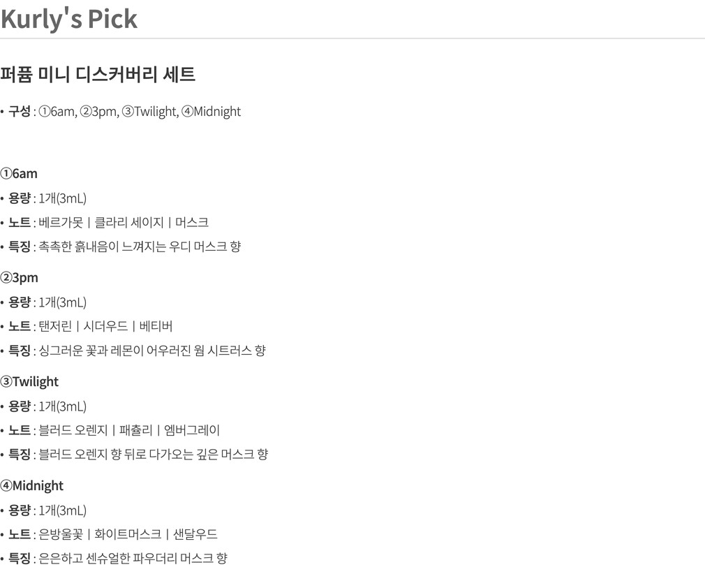Viewport: 705px width, 588px height.
Task: Click the 퍼퓸 미니 디스커버리 세트 title
Action: [98, 74]
